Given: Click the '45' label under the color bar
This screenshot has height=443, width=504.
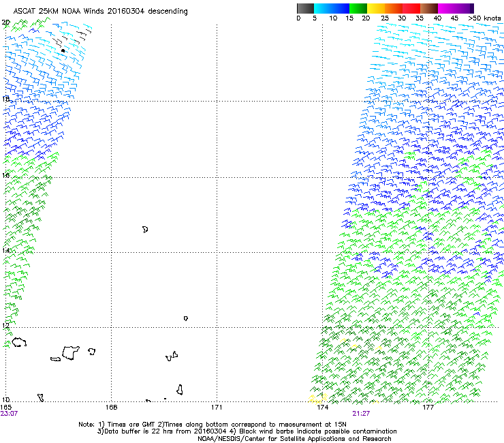Looking at the screenshot, I should click(454, 18).
